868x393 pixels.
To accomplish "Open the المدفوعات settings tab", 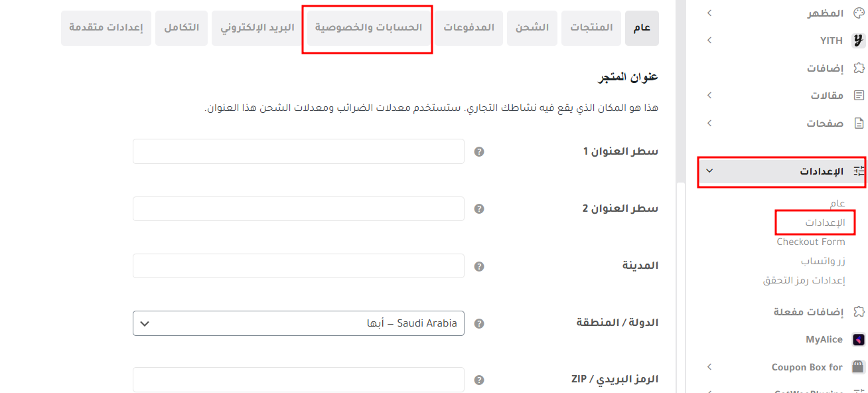I will pyautogui.click(x=469, y=28).
